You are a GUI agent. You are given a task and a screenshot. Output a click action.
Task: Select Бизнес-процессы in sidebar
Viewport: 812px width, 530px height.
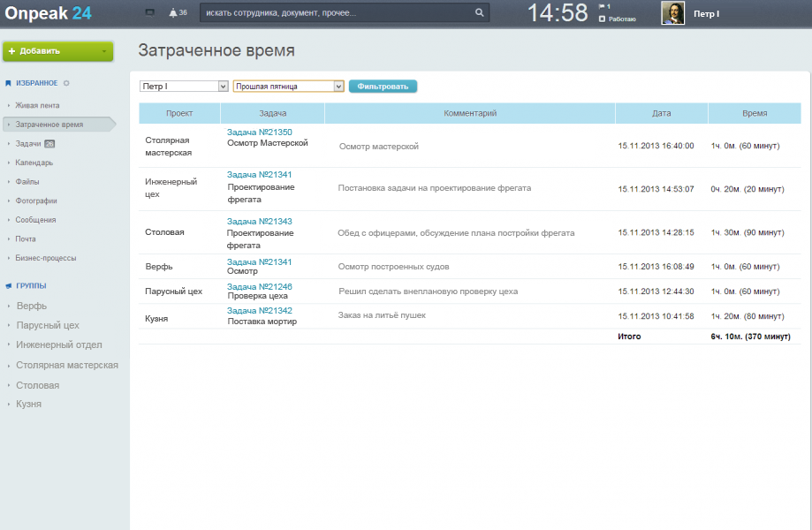point(45,258)
